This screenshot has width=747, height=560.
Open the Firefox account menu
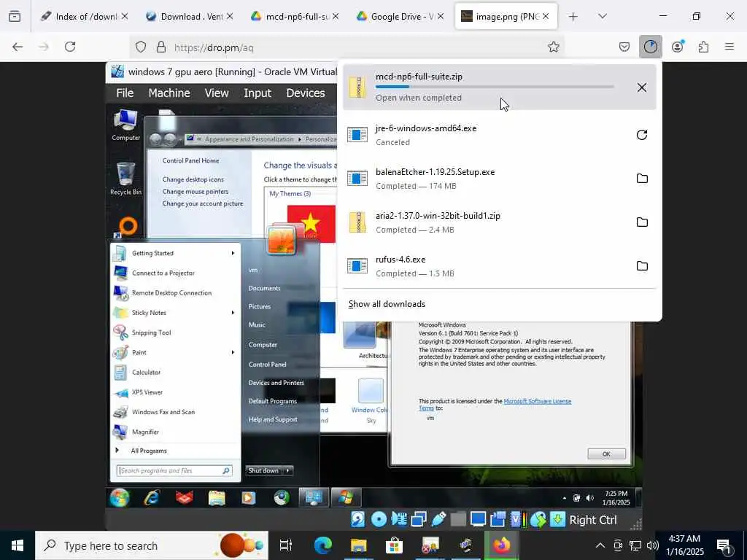pos(677,47)
